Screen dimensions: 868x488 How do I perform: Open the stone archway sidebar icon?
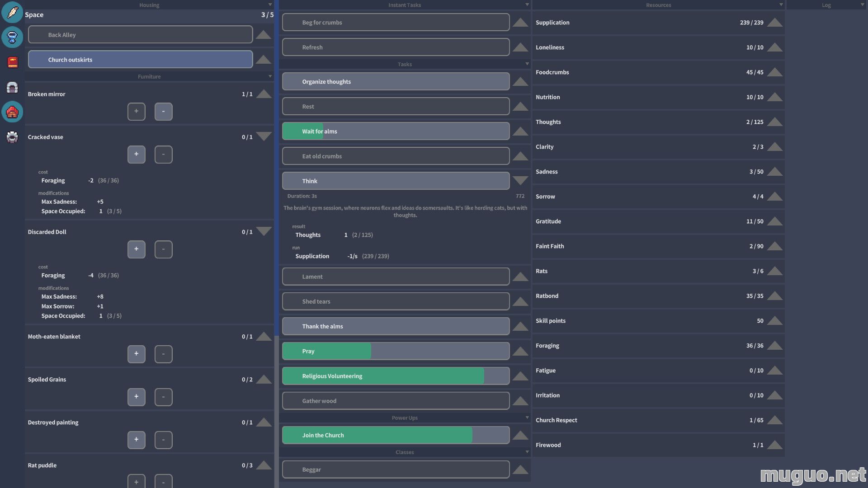pyautogui.click(x=12, y=87)
